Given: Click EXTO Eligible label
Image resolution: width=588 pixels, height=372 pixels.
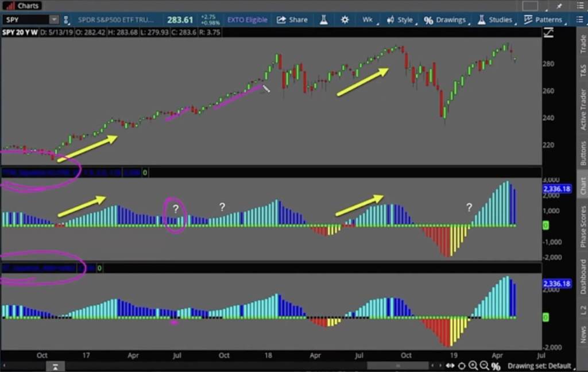Looking at the screenshot, I should pos(247,20).
